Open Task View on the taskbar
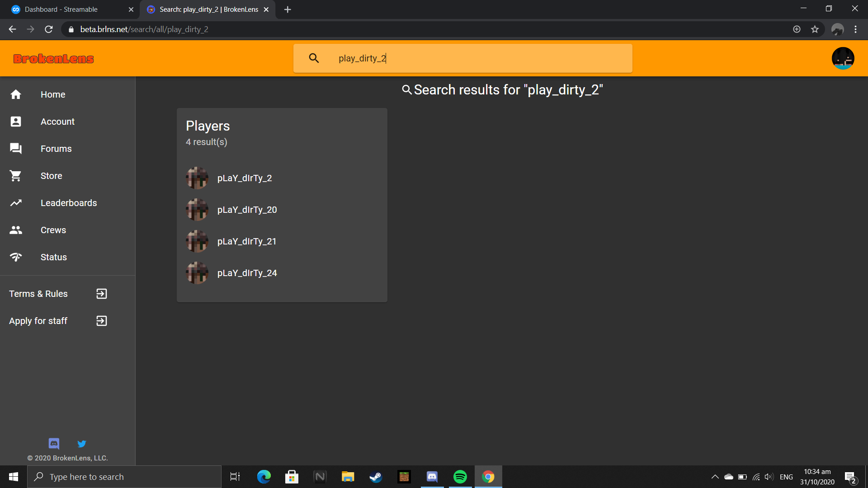Viewport: 868px width, 488px height. [x=235, y=477]
